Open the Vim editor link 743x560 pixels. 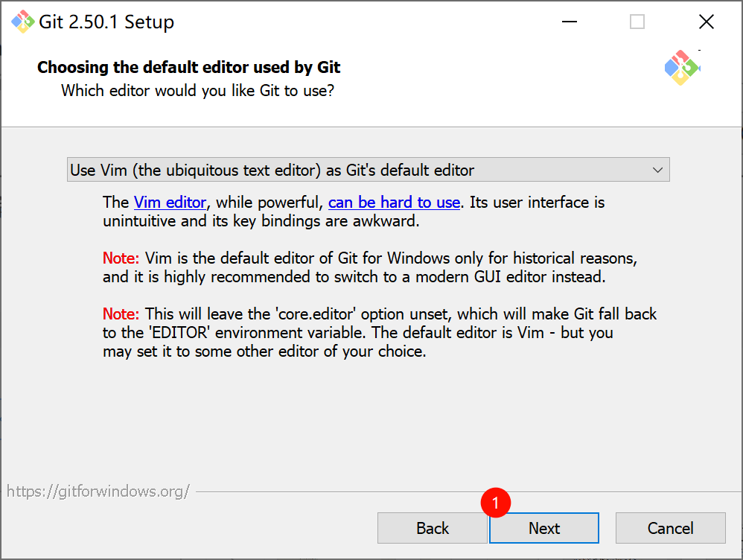(170, 203)
